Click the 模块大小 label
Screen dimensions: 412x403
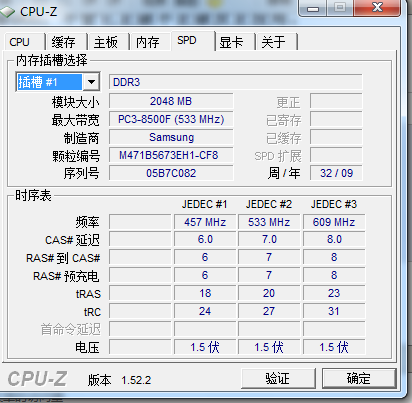tap(75, 102)
